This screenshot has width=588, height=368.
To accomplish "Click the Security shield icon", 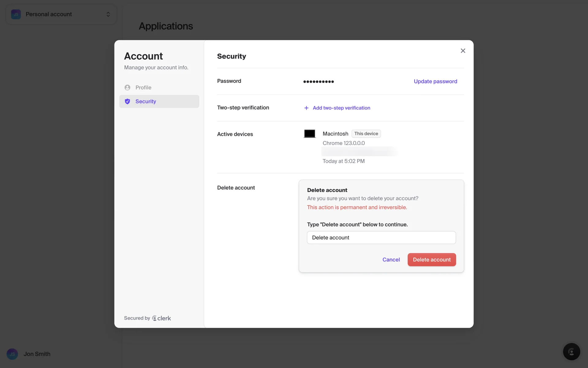I will [127, 102].
